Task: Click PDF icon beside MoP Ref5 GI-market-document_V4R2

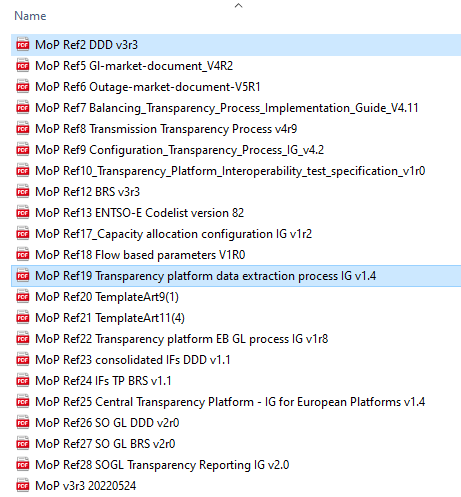Action: pyautogui.click(x=23, y=66)
